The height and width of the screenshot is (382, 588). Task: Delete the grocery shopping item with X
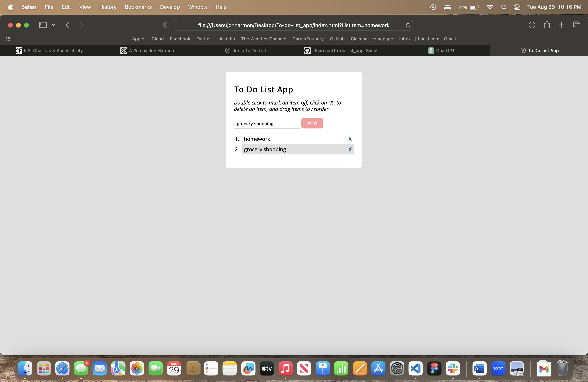tap(350, 149)
